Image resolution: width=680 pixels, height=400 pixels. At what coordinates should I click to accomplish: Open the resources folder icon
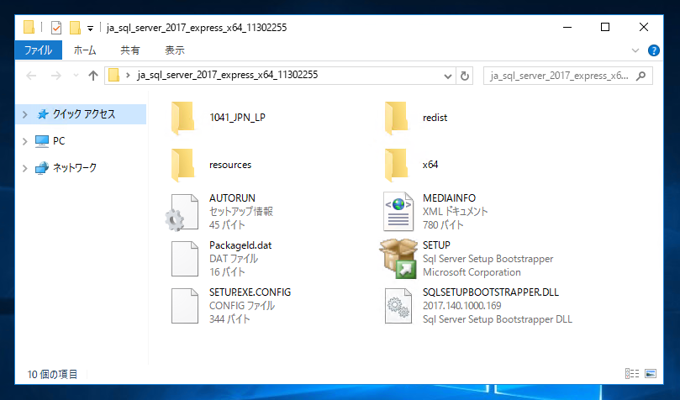pos(183,165)
